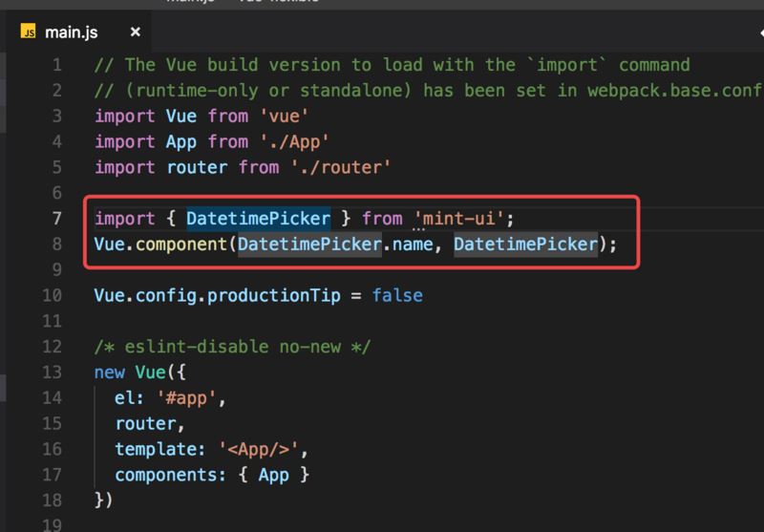Image resolution: width=764 pixels, height=532 pixels.
Task: Click the false value on line 10
Action: [397, 295]
